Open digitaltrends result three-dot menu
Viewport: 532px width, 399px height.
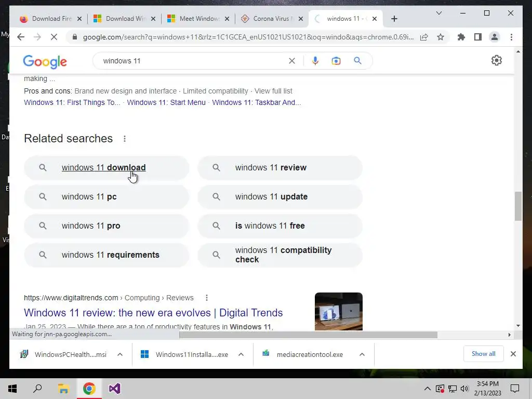point(207,298)
